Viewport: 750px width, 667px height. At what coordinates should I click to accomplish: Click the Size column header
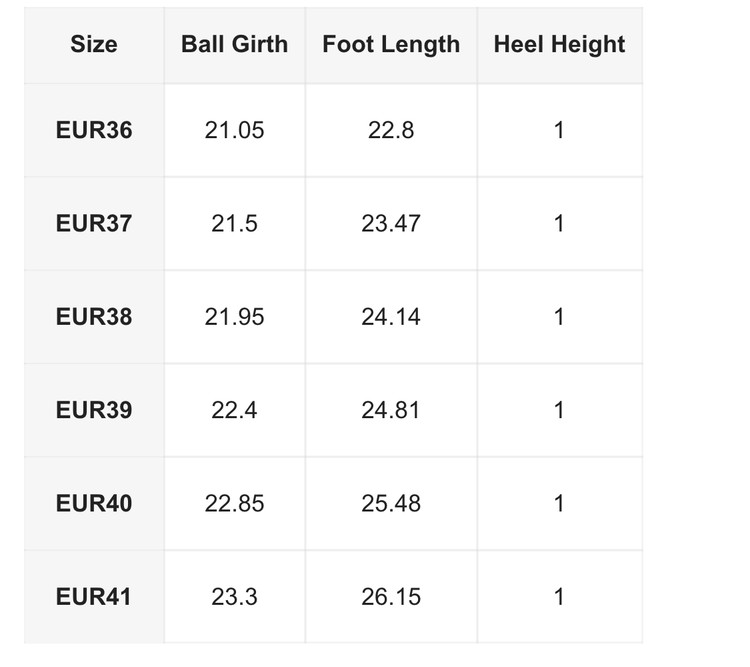click(x=94, y=44)
